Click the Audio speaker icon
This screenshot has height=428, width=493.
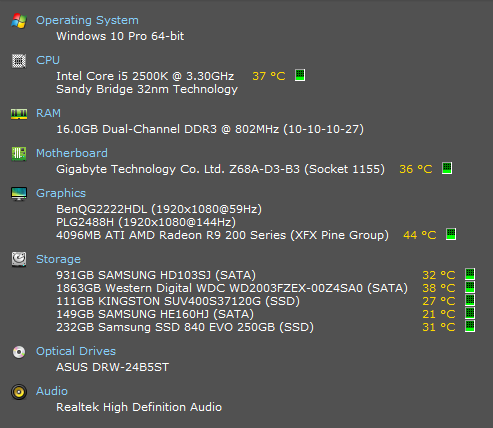[x=19, y=392]
